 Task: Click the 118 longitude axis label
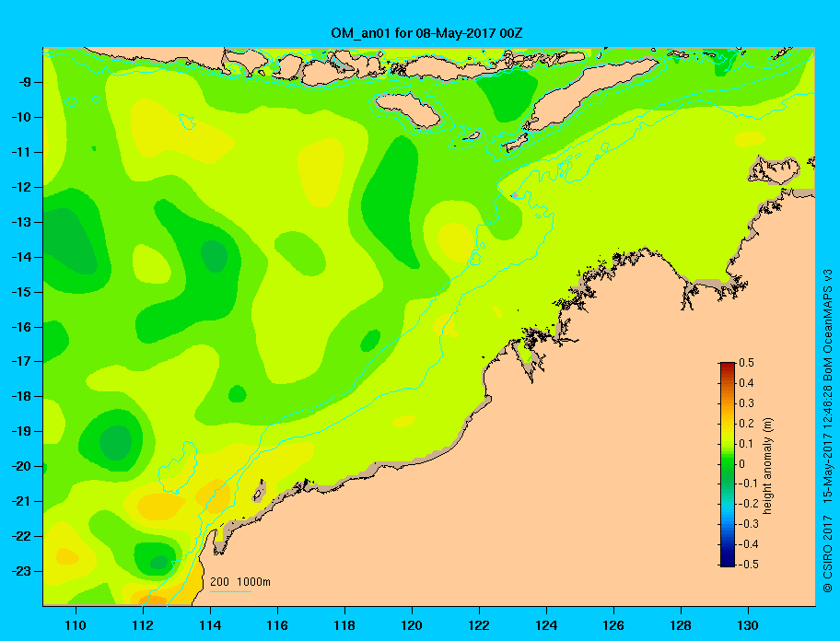344,625
